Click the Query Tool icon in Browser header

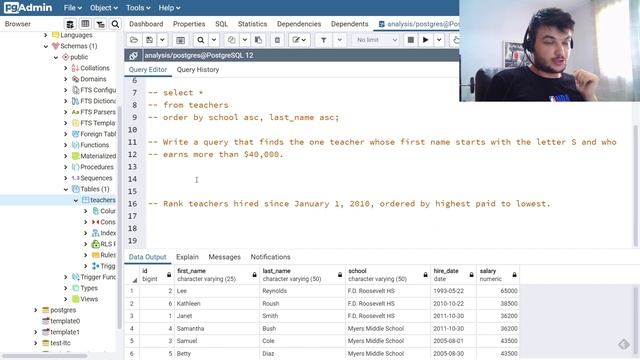70,24
